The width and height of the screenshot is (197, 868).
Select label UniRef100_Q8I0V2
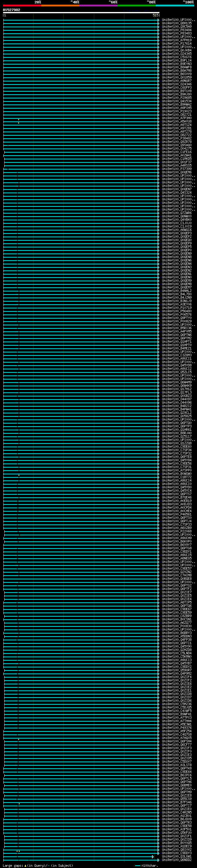pos(177,850)
